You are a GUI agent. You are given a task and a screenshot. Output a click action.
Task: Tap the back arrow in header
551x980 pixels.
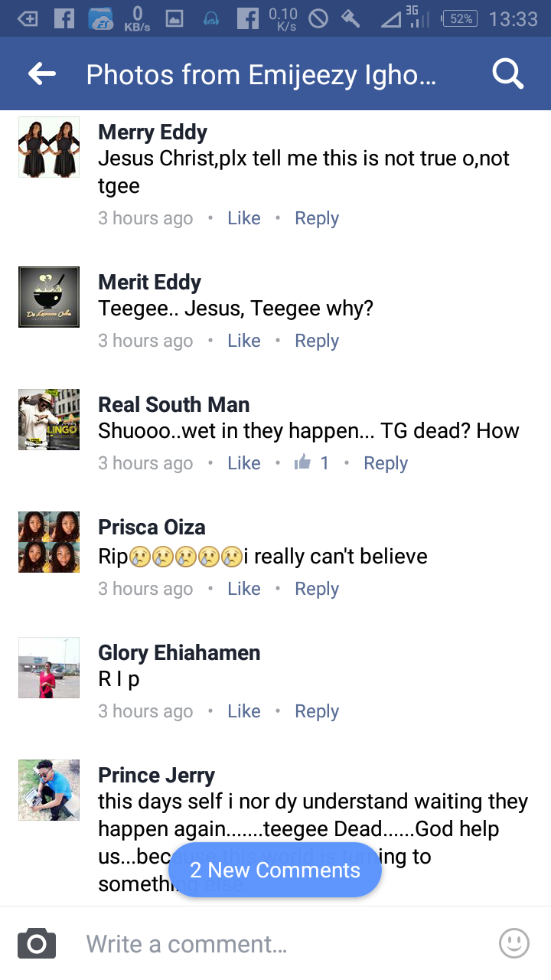click(42, 73)
